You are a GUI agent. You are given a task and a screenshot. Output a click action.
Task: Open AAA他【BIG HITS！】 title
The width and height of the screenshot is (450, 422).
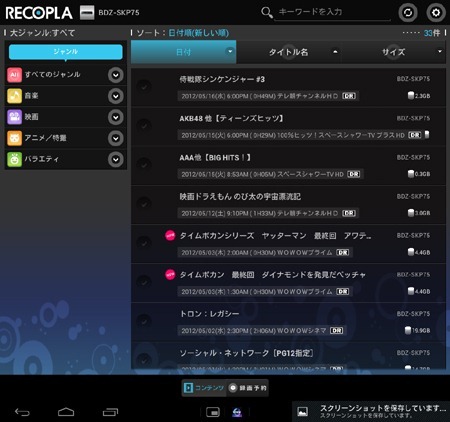tap(215, 157)
